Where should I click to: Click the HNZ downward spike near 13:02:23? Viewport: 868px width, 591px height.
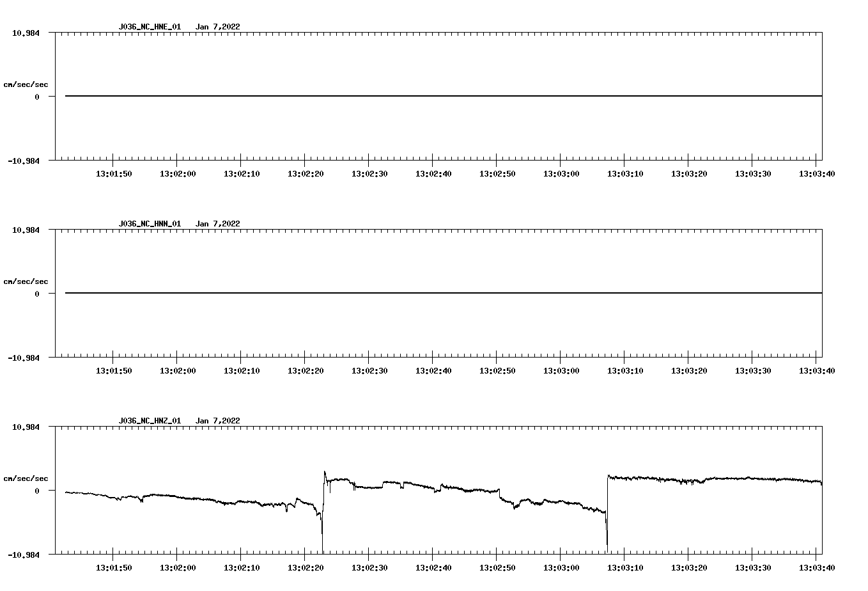[x=322, y=534]
